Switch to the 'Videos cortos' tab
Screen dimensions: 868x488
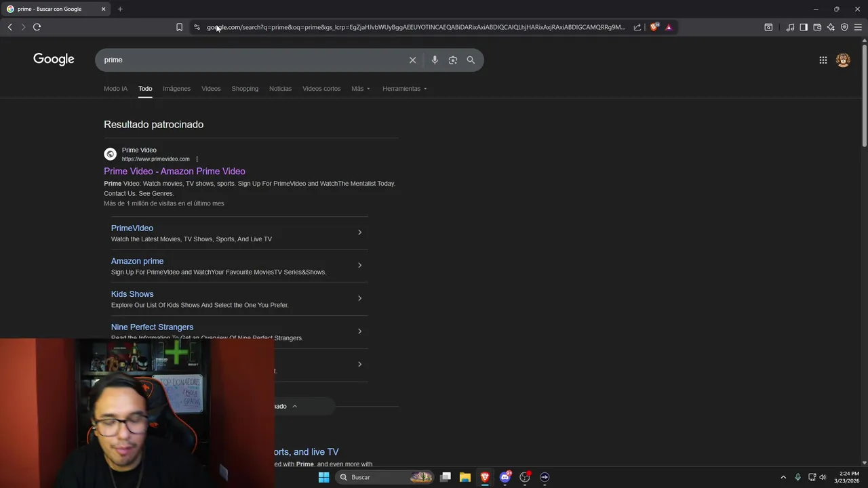(x=321, y=89)
